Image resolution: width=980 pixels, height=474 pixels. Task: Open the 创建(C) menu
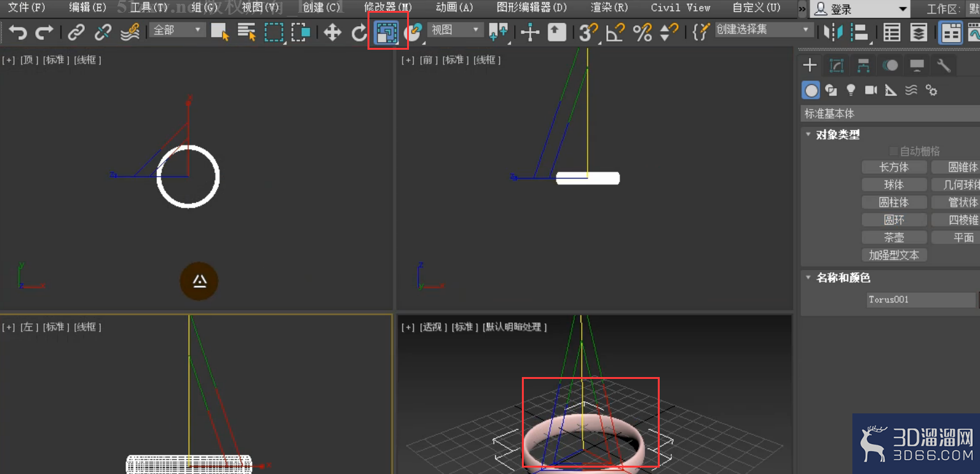tap(322, 8)
